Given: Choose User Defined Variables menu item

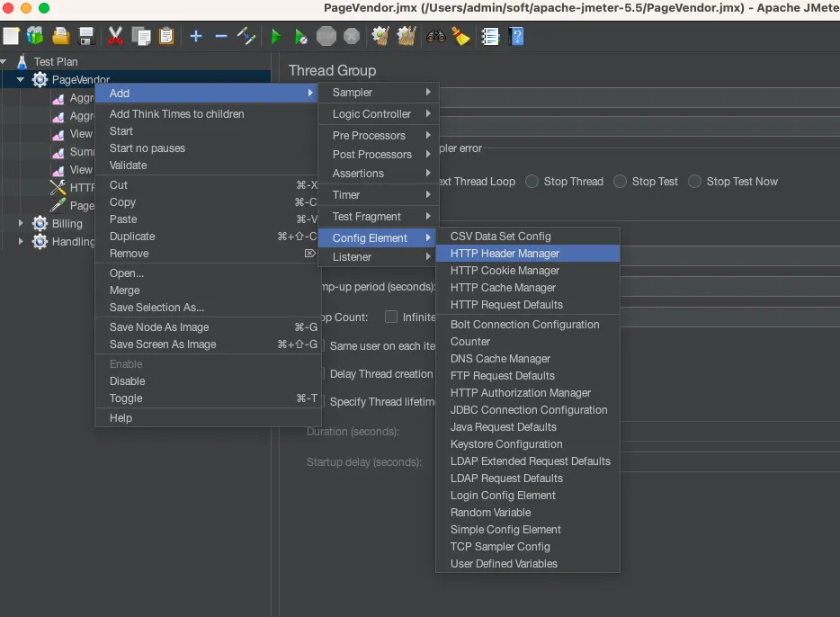Looking at the screenshot, I should tap(528, 563).
